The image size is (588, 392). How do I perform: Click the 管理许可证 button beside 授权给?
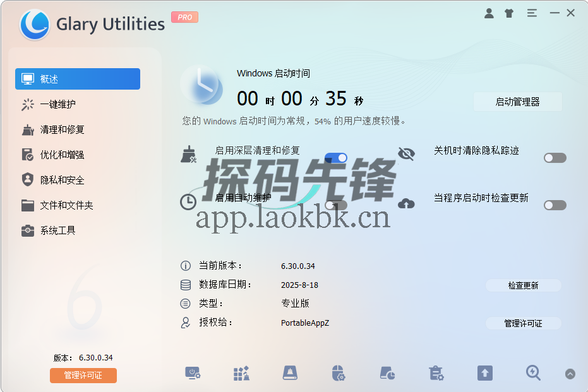(x=523, y=323)
